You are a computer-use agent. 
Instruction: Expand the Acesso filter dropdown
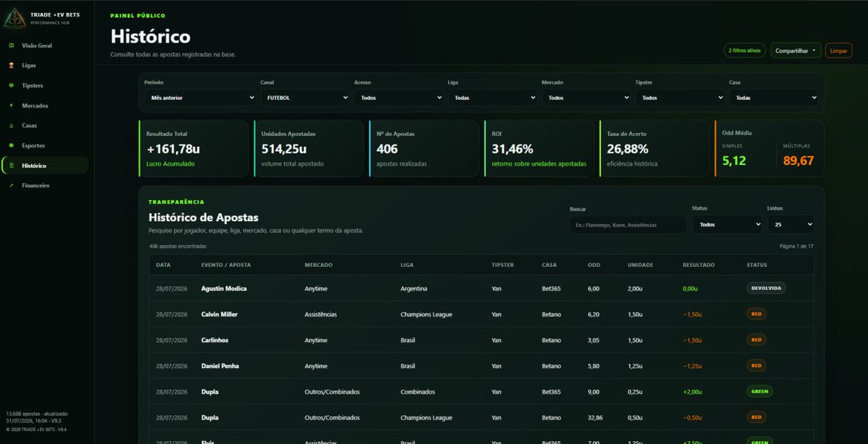coord(399,98)
